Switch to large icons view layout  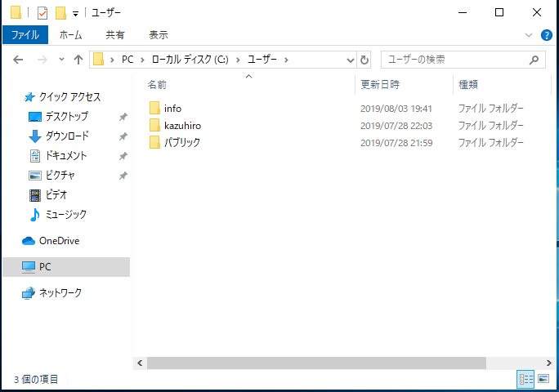[x=543, y=379]
